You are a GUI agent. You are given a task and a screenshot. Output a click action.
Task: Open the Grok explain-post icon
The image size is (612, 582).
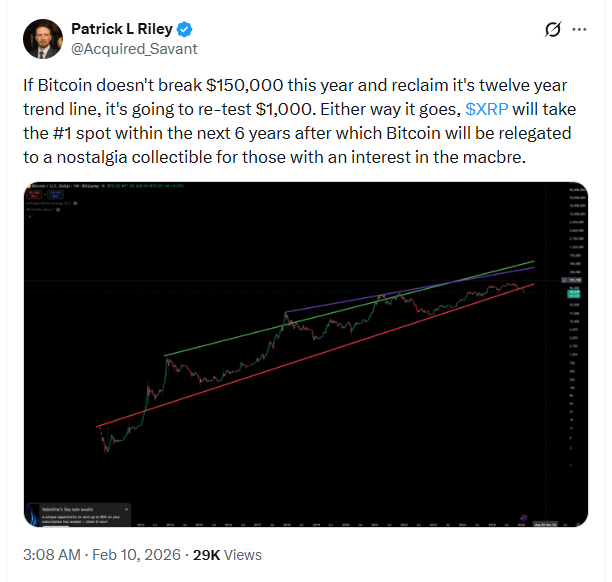pyautogui.click(x=550, y=29)
